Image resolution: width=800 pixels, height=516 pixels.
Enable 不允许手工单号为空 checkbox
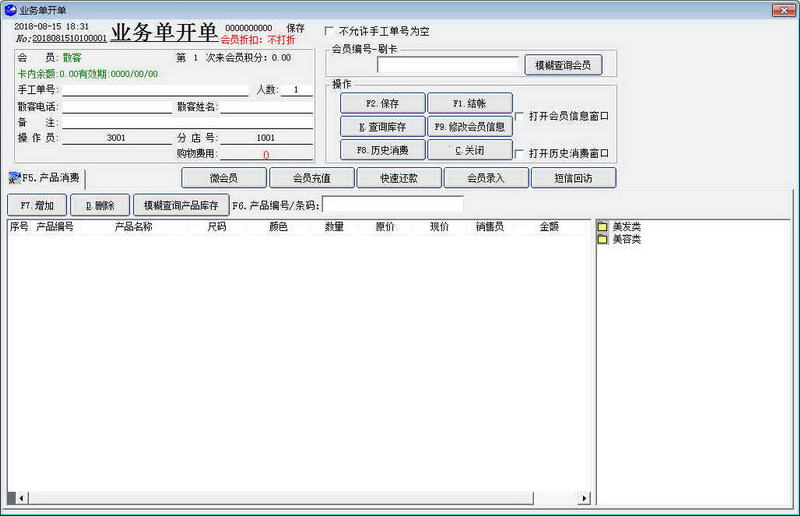pyautogui.click(x=329, y=31)
